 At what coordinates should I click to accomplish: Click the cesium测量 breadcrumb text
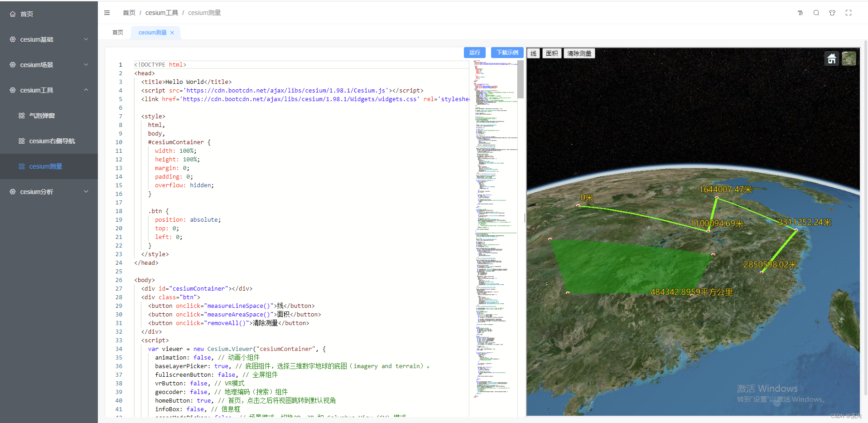(204, 13)
